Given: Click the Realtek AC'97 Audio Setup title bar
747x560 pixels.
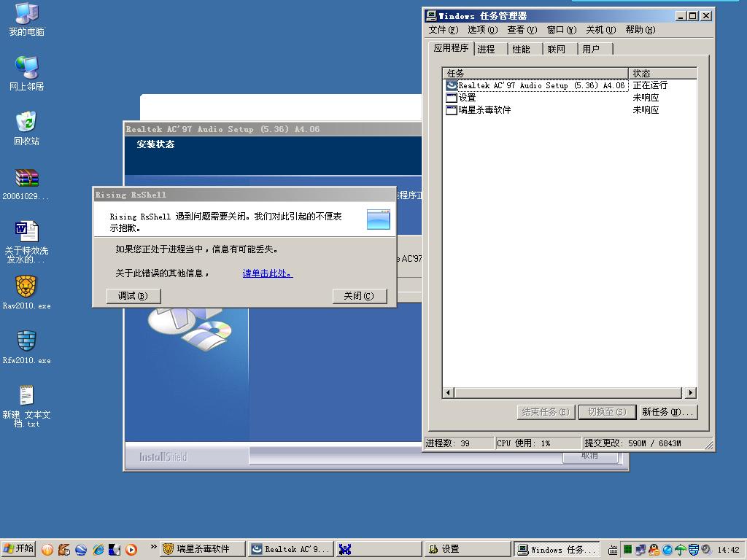Looking at the screenshot, I should coord(273,129).
